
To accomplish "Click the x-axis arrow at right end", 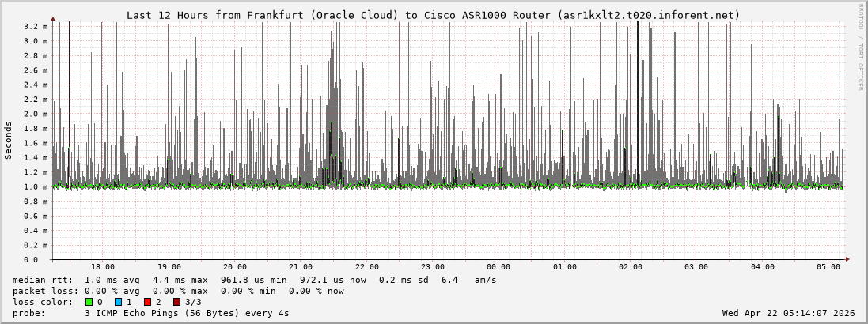I will click(847, 259).
